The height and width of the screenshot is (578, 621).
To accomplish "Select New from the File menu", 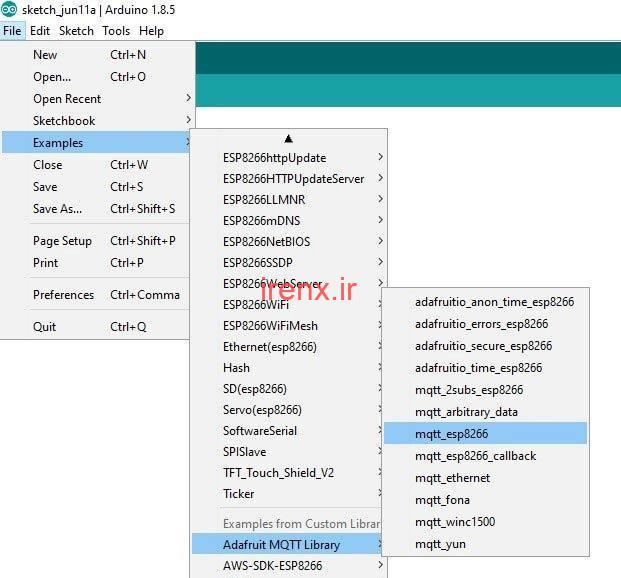I will point(45,55).
